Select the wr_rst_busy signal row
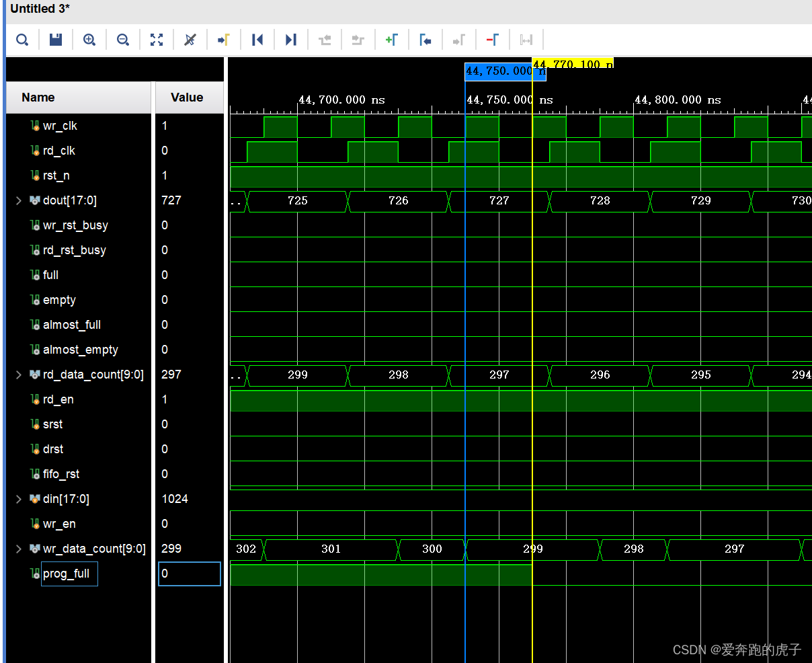The image size is (812, 663). click(x=75, y=225)
